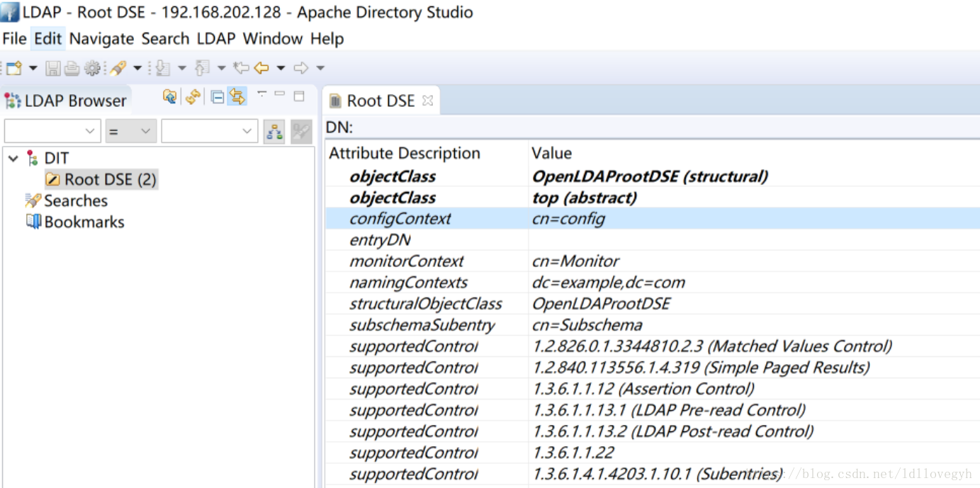Select the Bookmarks tree item

tap(84, 222)
